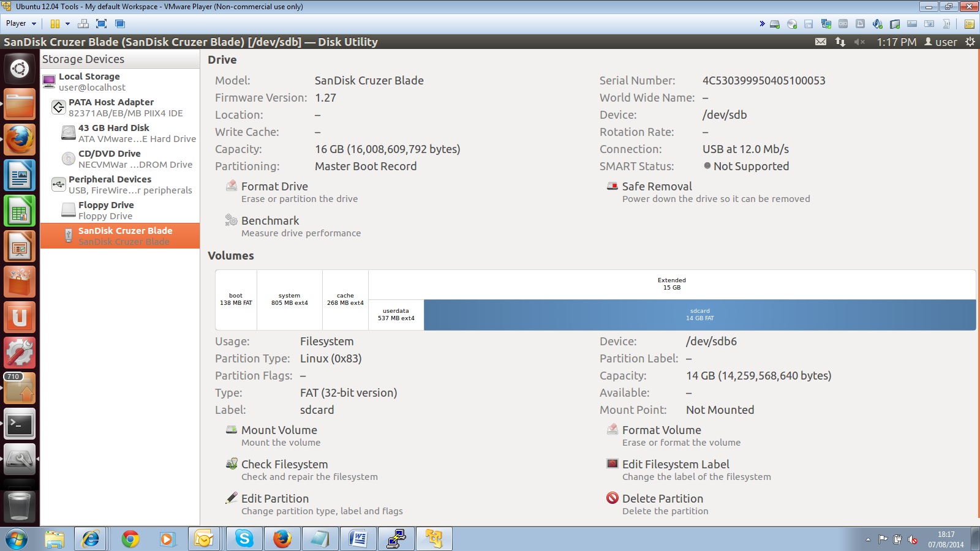
Task: Click the Delete Partition icon
Action: tap(612, 498)
